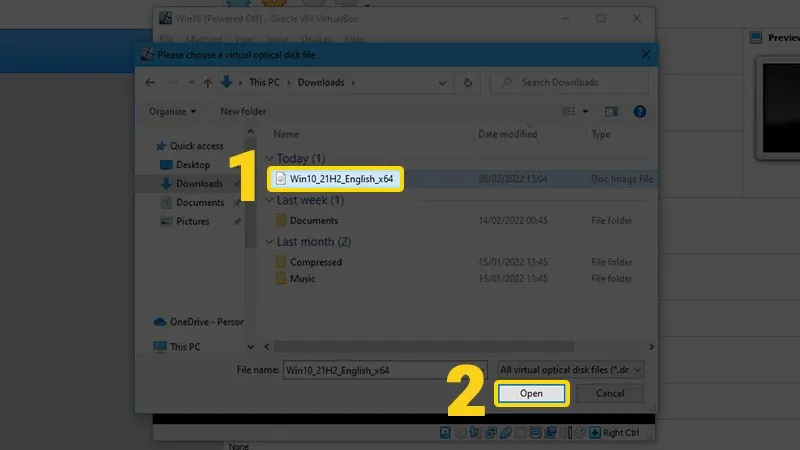Screen dimensions: 800x450
Task: Expand the file type filter dropdown
Action: [638, 369]
